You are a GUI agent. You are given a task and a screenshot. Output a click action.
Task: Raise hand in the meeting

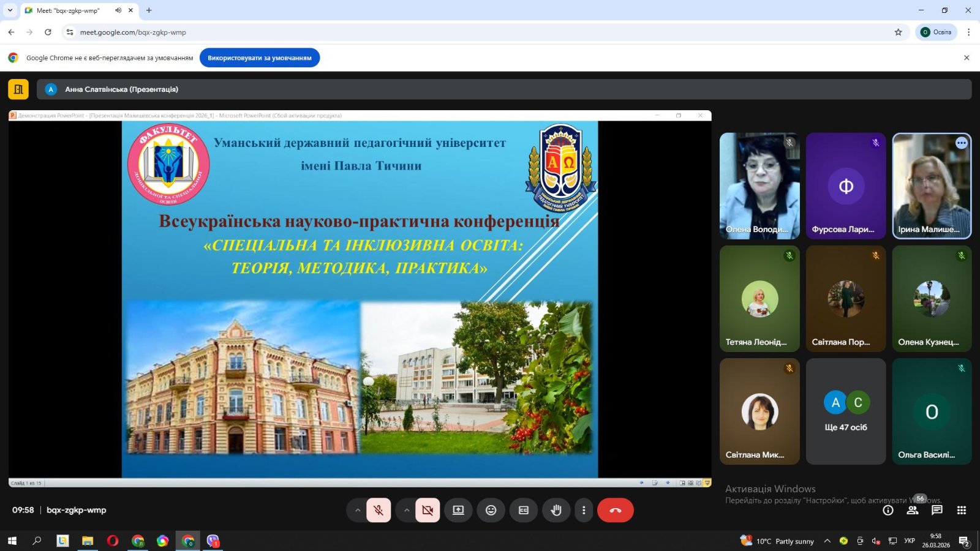point(556,510)
